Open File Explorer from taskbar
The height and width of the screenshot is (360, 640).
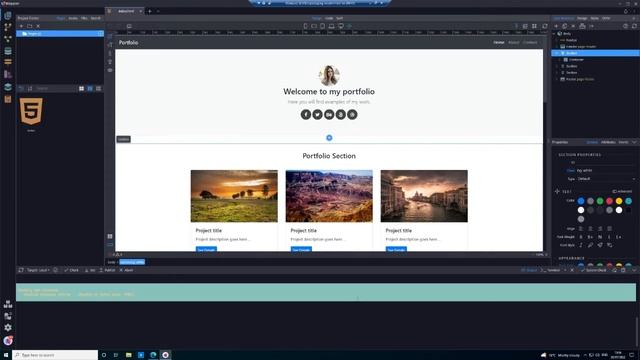coord(129,355)
